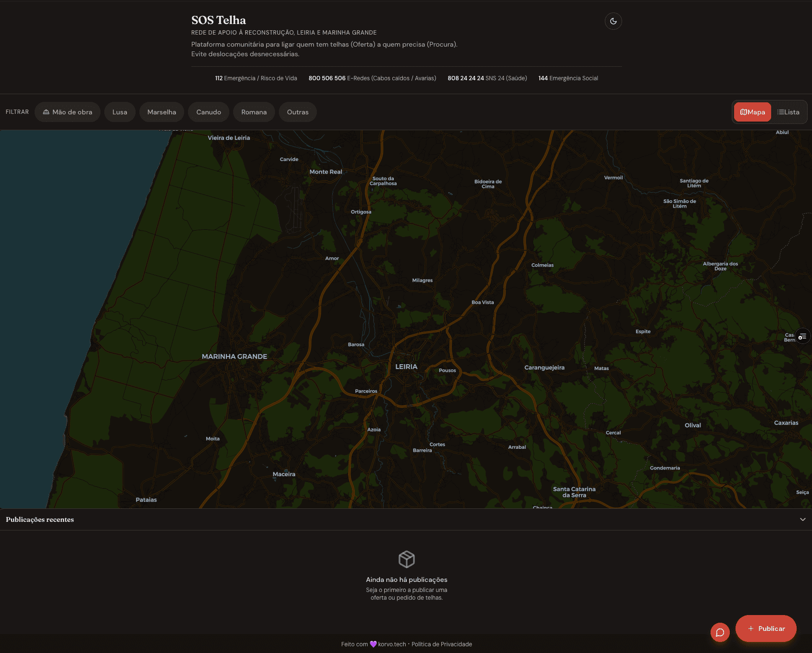Toggle the Marselha tile filter

[x=162, y=112]
